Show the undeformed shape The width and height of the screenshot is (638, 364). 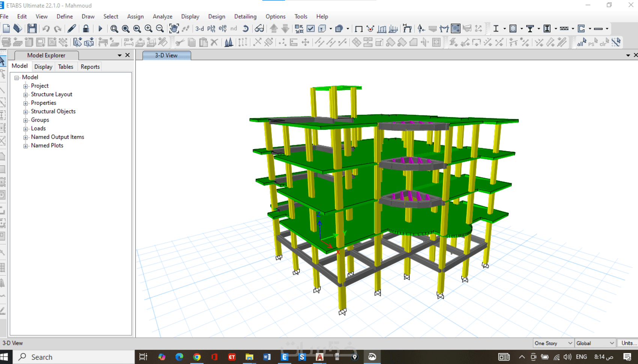(x=359, y=29)
